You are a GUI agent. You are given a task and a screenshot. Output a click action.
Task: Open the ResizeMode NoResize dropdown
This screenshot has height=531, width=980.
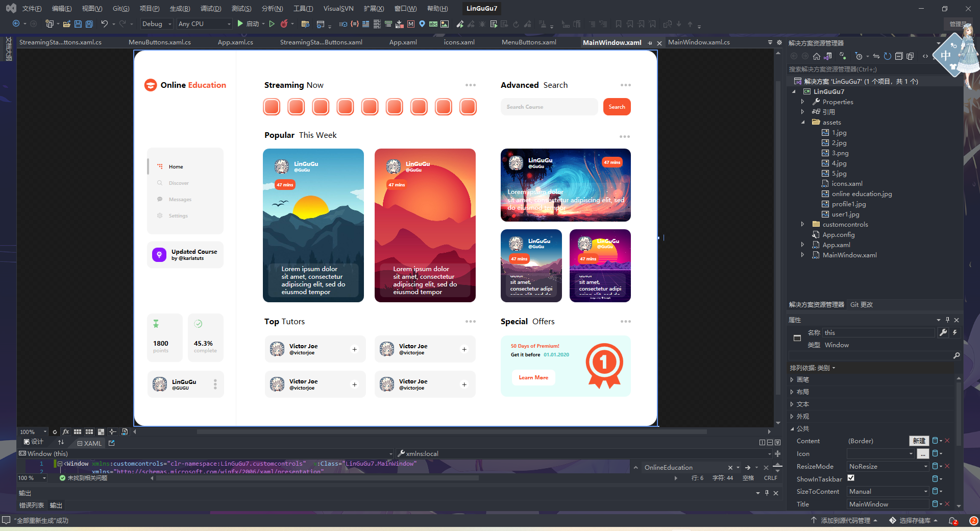[x=888, y=467]
